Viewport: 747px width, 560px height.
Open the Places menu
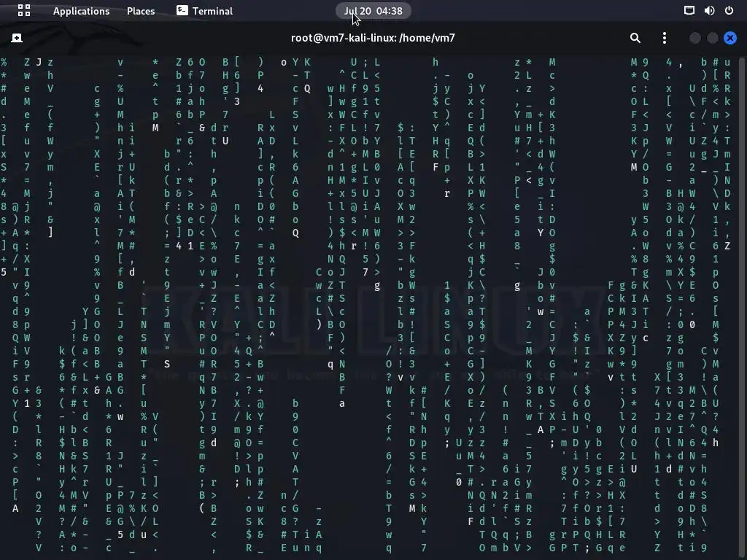pos(141,11)
